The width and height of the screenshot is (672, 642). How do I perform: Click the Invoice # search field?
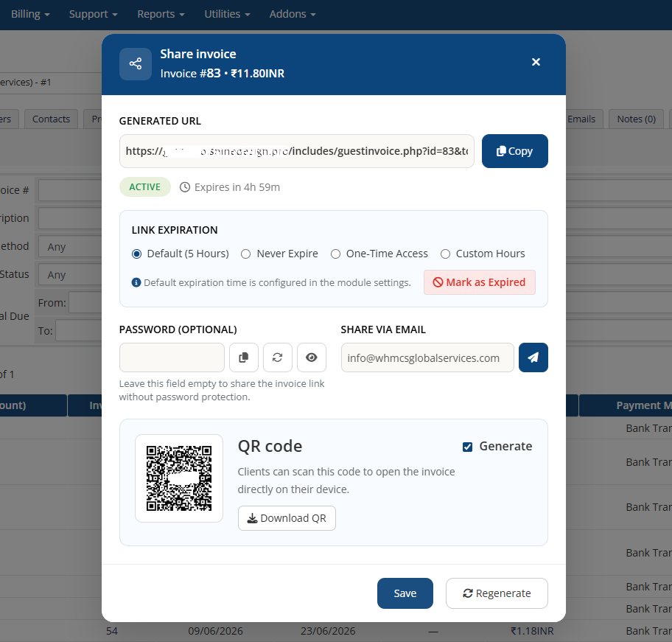coord(70,190)
